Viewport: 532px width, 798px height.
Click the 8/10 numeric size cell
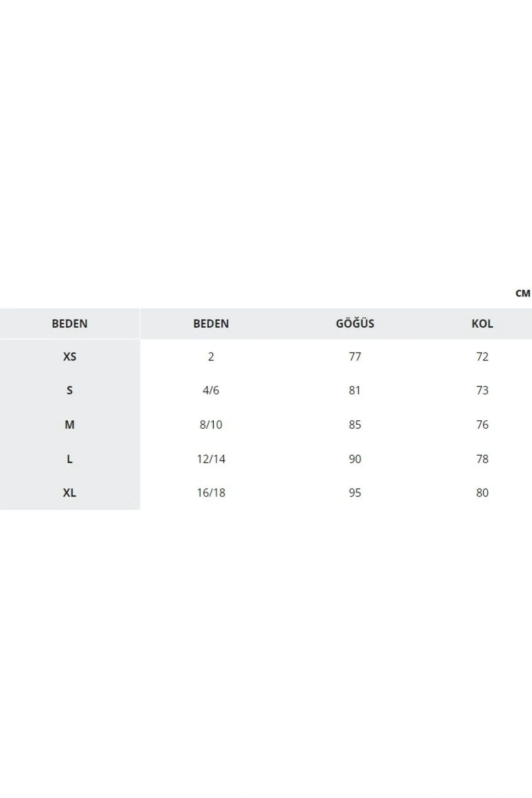[211, 425]
